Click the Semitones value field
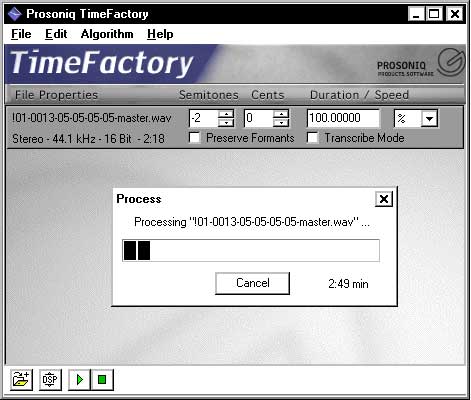 tap(204, 118)
